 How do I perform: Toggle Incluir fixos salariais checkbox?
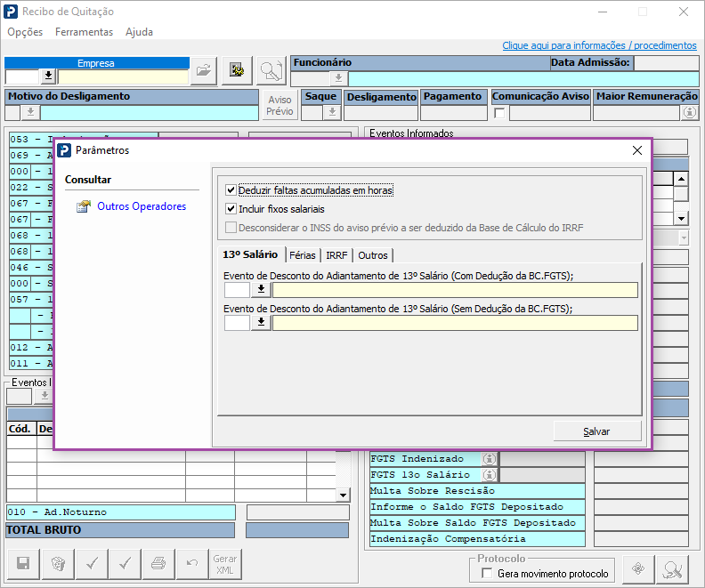231,209
